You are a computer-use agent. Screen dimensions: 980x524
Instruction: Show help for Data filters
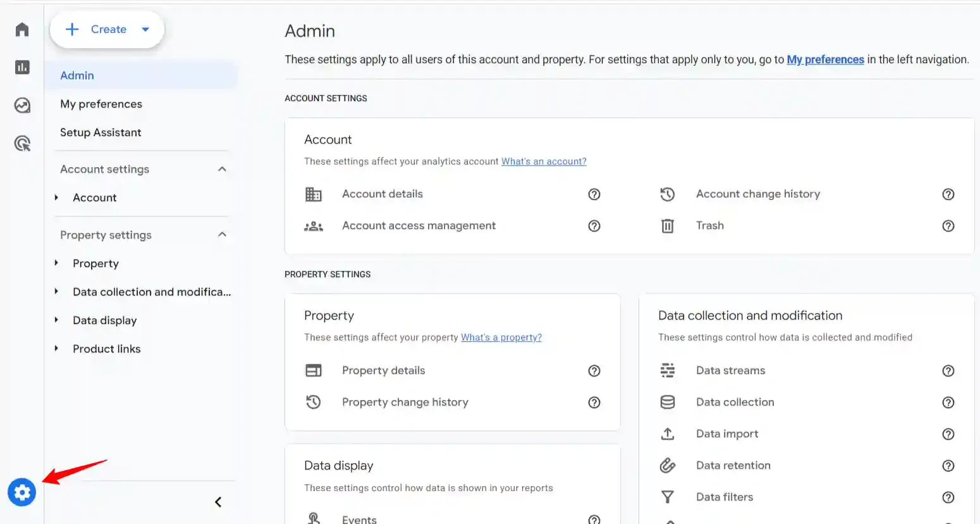tap(948, 497)
